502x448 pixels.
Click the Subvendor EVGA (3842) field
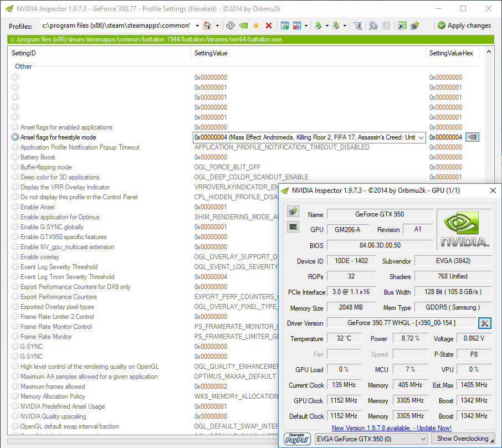[453, 261]
